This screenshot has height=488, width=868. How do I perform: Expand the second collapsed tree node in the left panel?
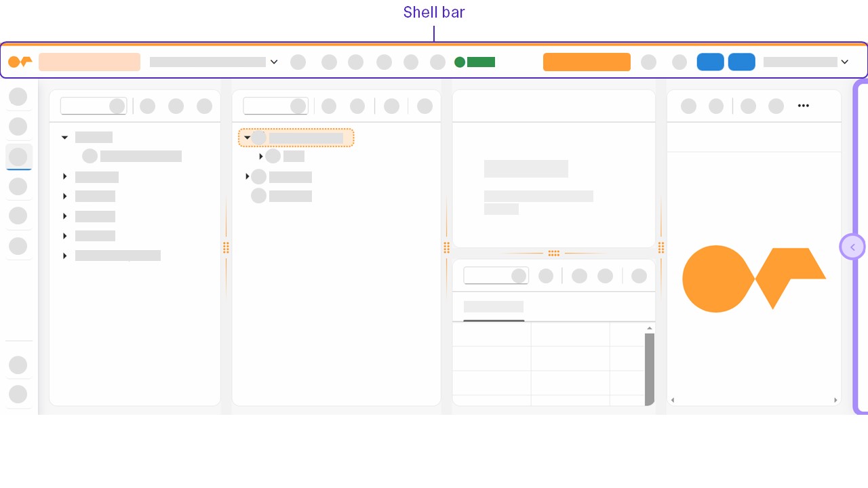click(64, 196)
